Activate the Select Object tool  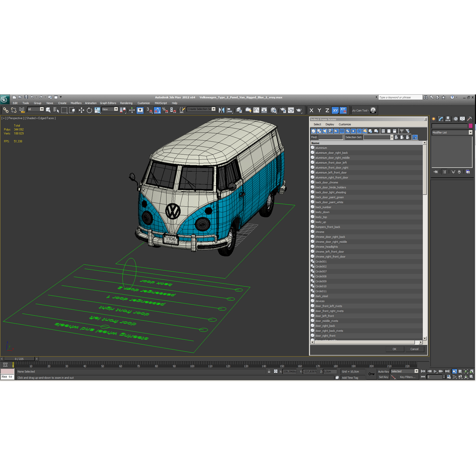[x=48, y=110]
